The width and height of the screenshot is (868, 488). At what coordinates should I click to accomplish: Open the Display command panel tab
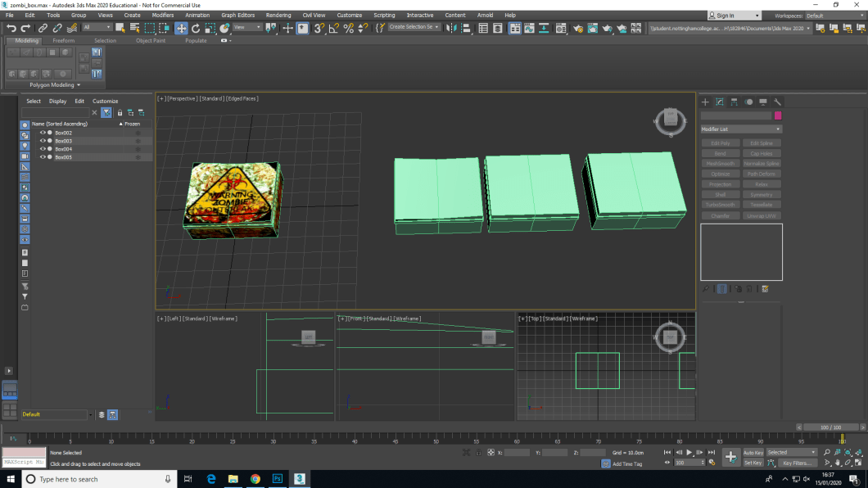tap(763, 102)
